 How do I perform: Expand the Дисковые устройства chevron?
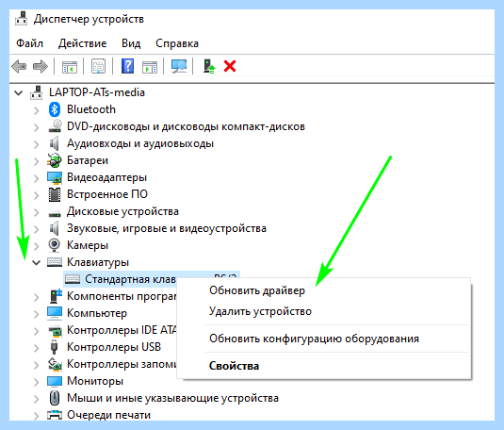click(x=37, y=212)
